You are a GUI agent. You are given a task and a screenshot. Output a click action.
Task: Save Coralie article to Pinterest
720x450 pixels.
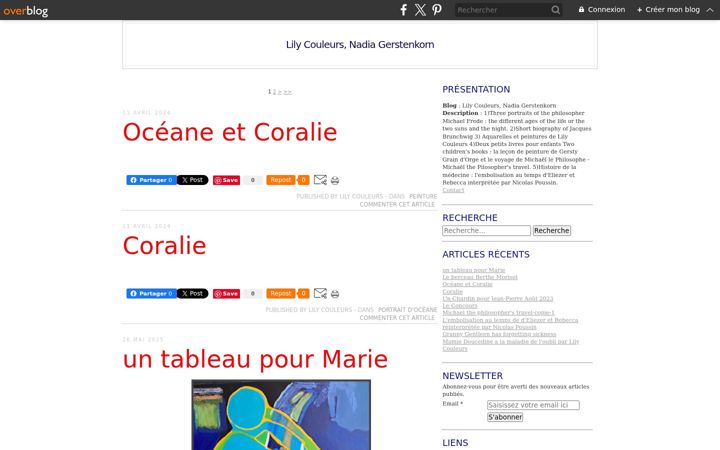(226, 294)
